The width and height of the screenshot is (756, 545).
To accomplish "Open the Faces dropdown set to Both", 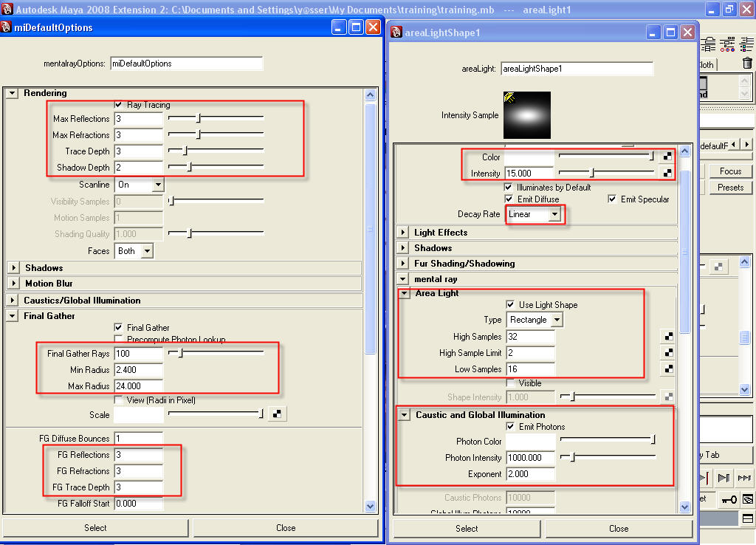I will pyautogui.click(x=134, y=251).
